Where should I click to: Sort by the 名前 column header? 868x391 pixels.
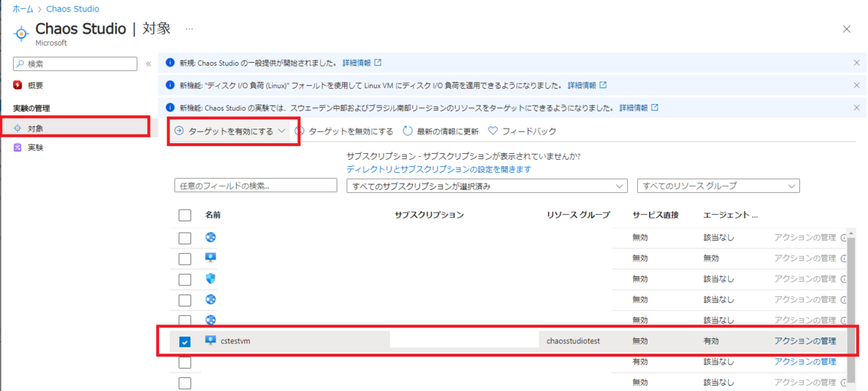pos(213,215)
